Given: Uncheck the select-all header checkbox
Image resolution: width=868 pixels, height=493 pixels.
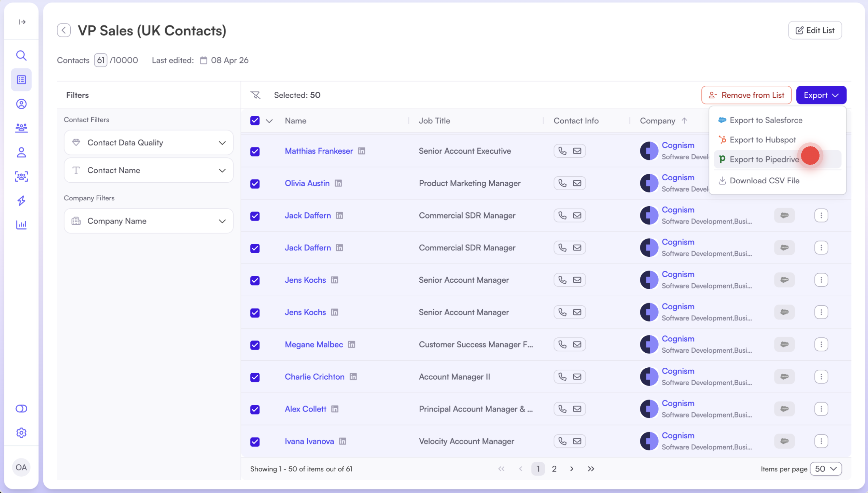Looking at the screenshot, I should pos(255,121).
